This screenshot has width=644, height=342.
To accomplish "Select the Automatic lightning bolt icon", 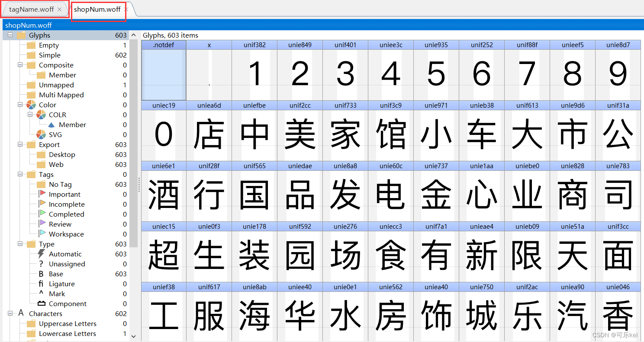I will click(40, 254).
